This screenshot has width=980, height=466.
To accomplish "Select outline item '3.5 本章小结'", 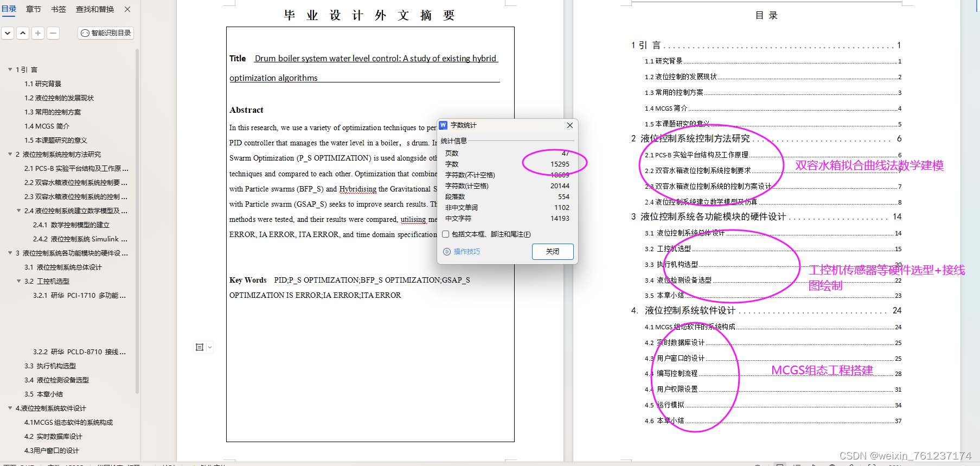I will (43, 394).
